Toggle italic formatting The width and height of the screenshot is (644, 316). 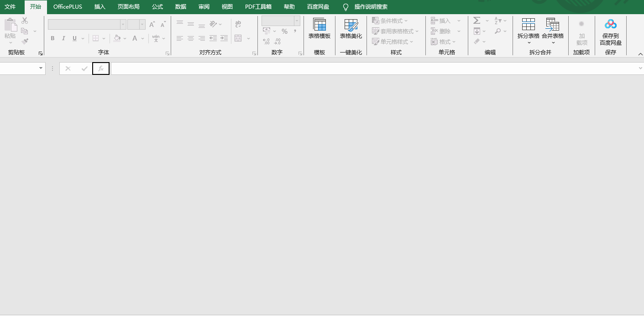[63, 38]
